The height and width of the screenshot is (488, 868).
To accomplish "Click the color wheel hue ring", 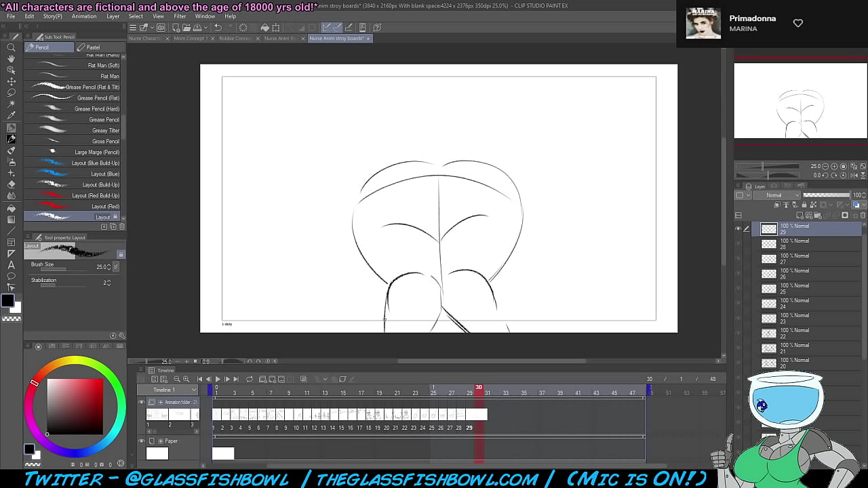I will point(35,383).
